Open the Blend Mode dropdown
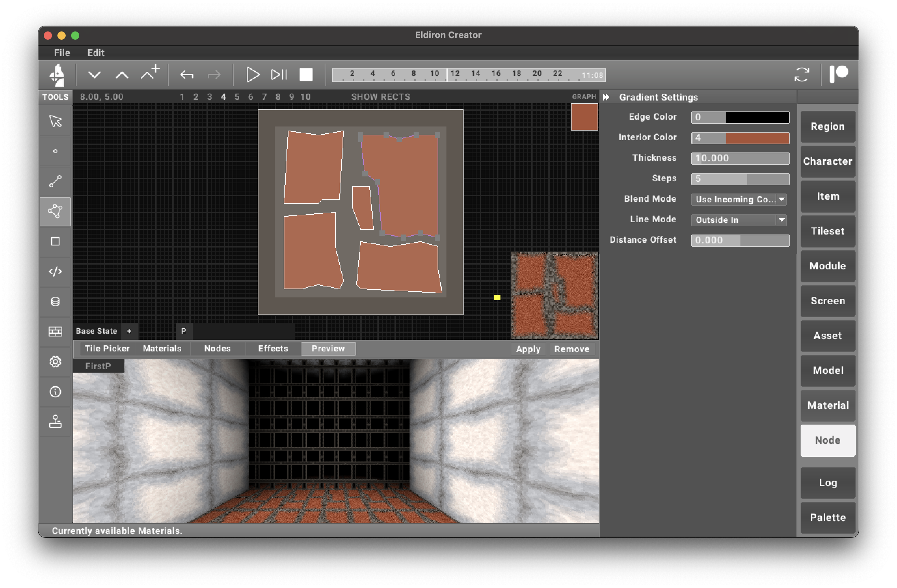 pyautogui.click(x=739, y=199)
